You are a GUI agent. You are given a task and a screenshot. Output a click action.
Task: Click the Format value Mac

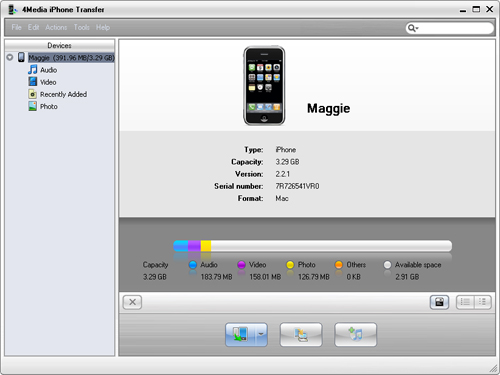[282, 198]
